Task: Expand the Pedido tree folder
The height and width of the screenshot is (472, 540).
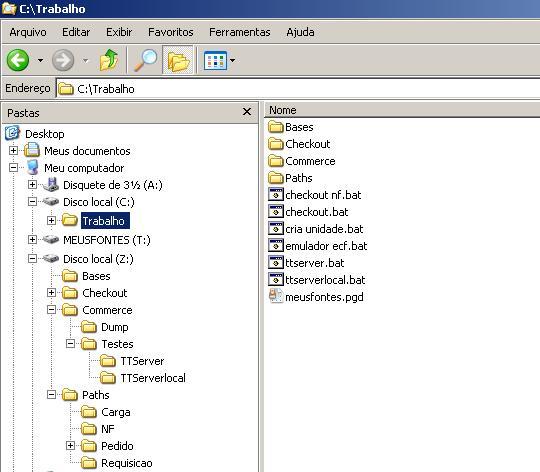Action: click(70, 445)
